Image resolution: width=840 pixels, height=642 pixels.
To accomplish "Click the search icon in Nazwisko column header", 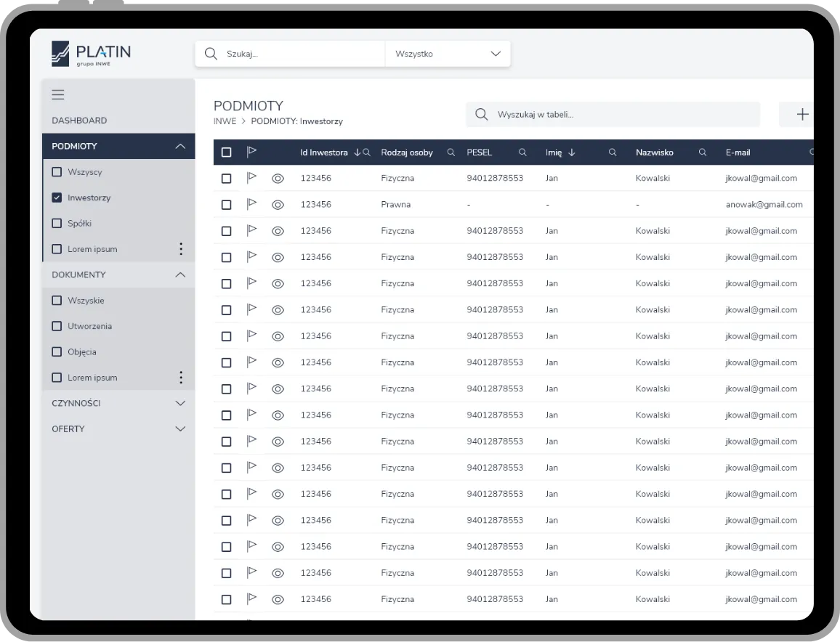I will point(703,153).
